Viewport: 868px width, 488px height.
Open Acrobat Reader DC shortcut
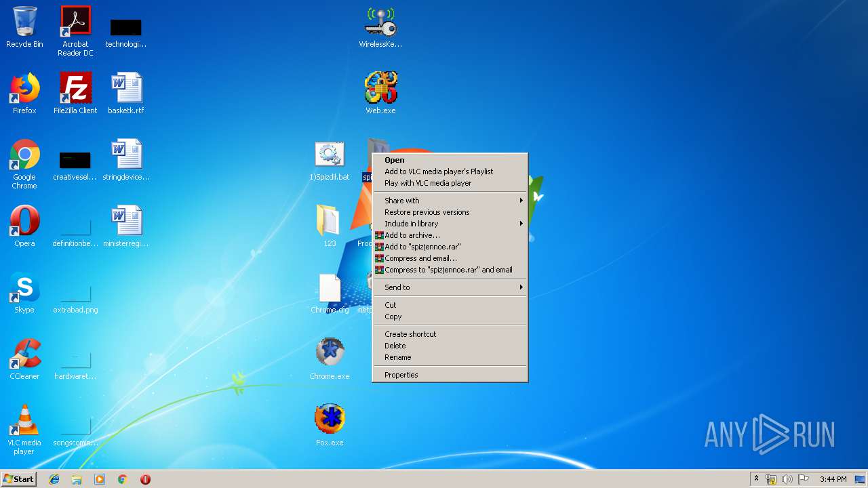point(75,30)
